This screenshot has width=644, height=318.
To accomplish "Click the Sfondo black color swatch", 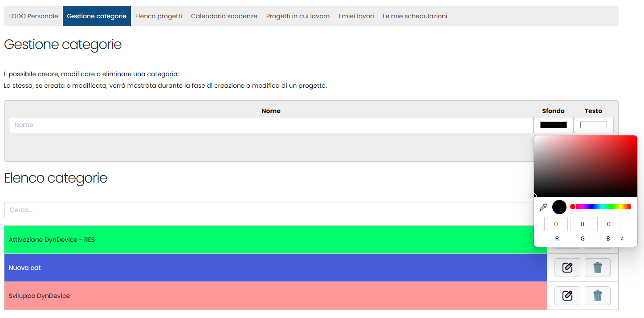I will point(553,125).
